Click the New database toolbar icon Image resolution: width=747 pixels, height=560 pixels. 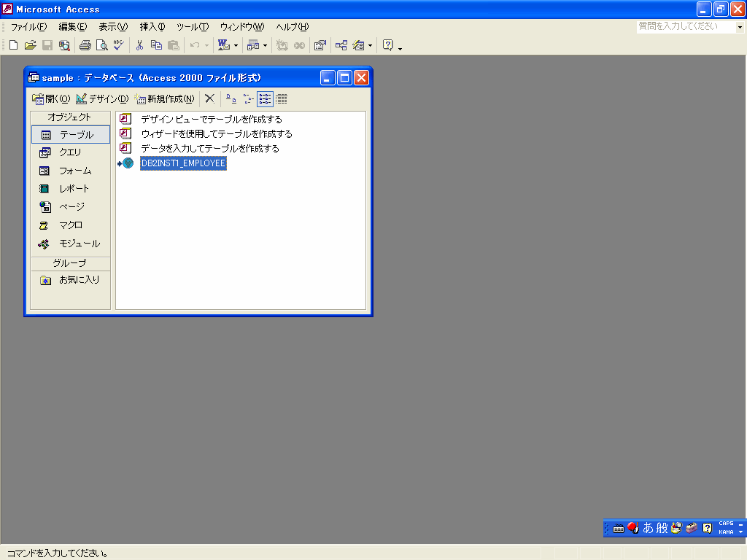(x=13, y=45)
